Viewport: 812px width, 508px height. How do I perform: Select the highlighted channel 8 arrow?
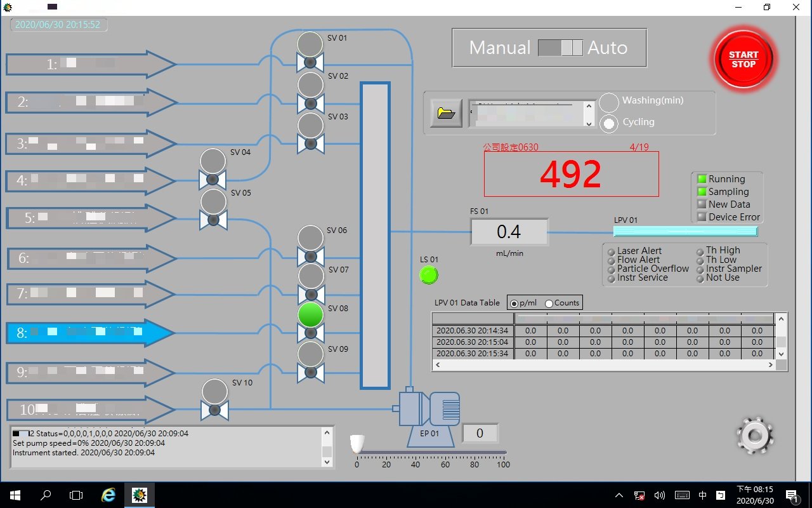click(89, 332)
